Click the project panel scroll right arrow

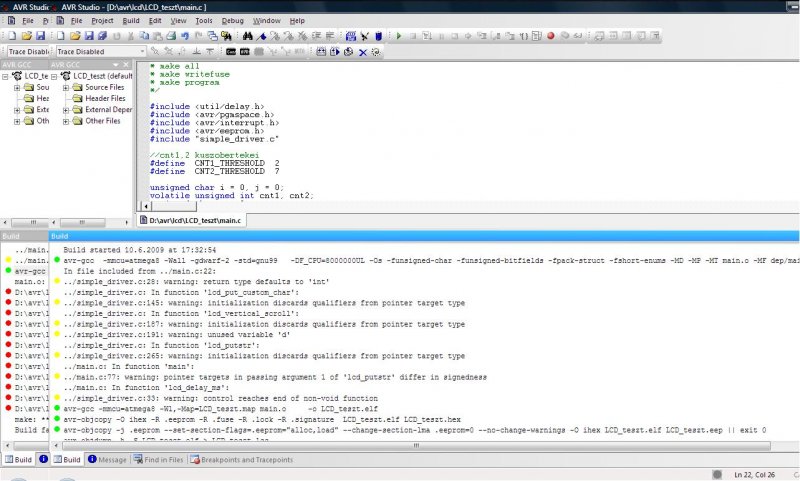[127, 222]
